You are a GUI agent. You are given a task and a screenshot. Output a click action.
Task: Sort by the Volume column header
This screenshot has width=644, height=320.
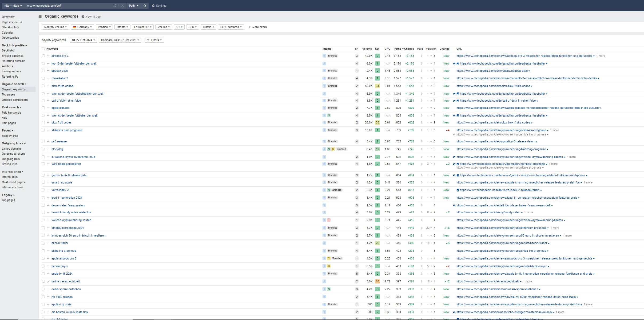coord(367,49)
